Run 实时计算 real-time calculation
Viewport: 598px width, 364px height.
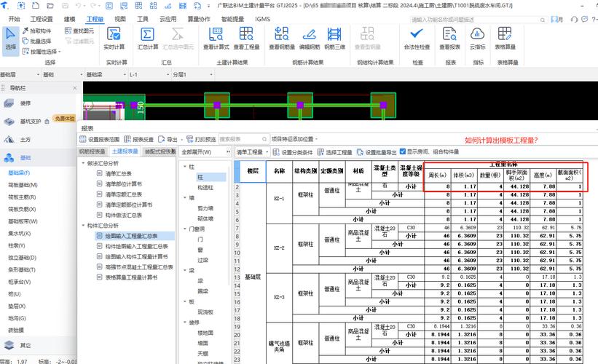point(114,39)
